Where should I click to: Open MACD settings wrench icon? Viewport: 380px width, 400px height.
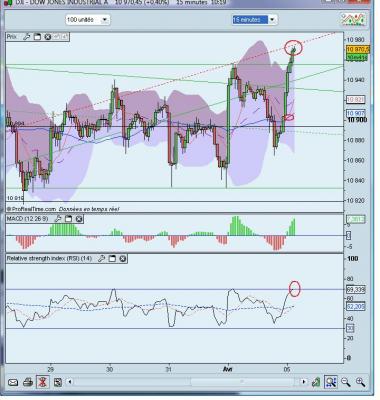(x=58, y=219)
